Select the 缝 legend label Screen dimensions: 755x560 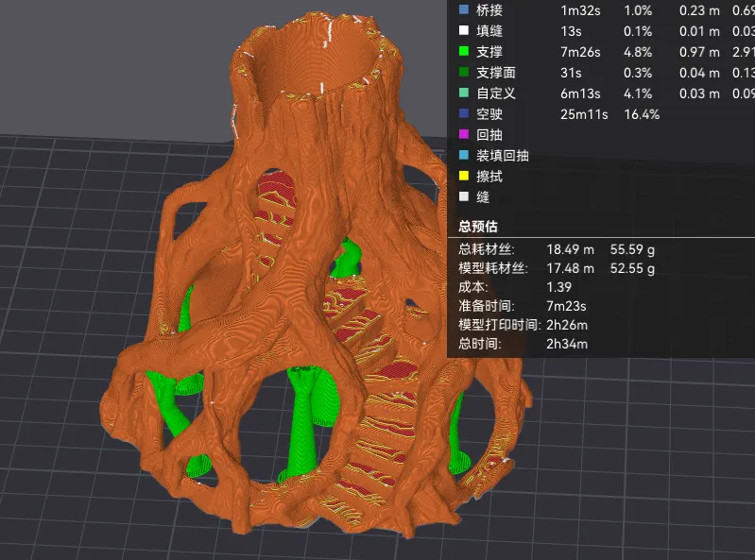click(x=483, y=196)
